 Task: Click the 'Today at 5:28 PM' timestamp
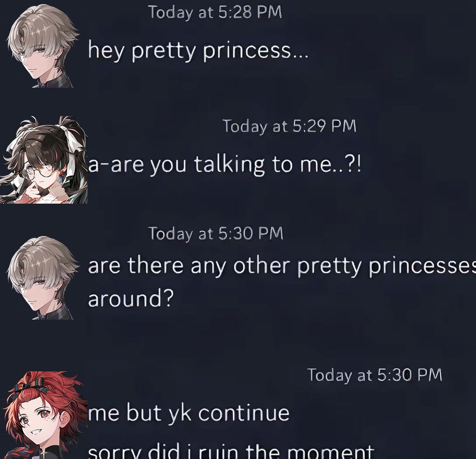pyautogui.click(x=215, y=12)
